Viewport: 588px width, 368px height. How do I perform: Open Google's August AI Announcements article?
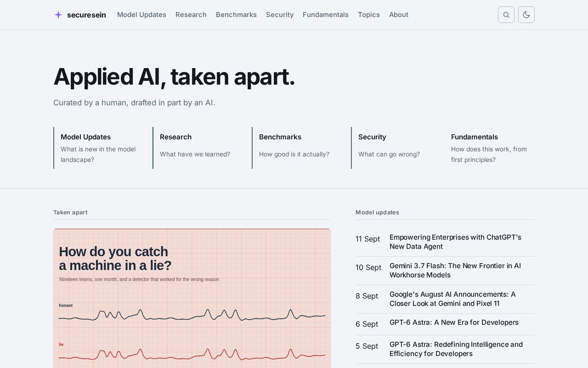tap(452, 299)
